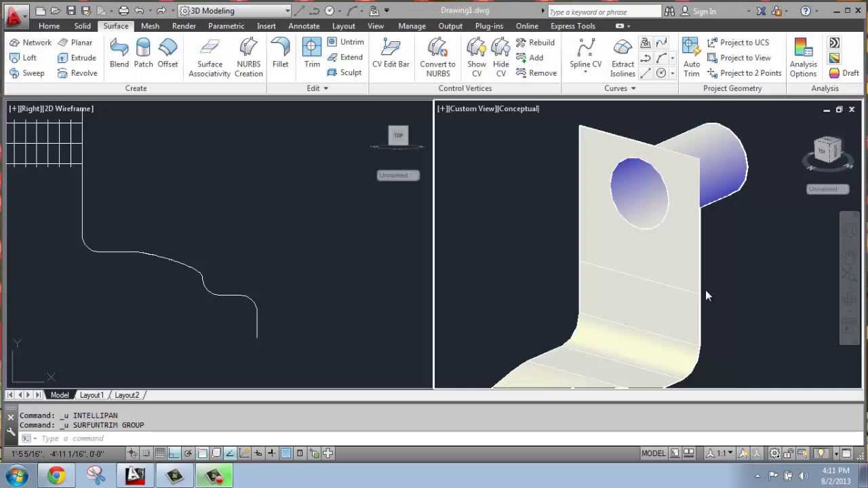Toggle Ortho Mode in status bar

tap(174, 453)
